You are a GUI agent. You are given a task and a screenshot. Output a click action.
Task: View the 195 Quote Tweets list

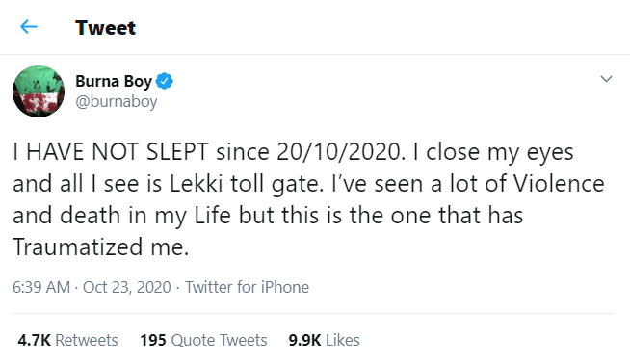pos(203,340)
